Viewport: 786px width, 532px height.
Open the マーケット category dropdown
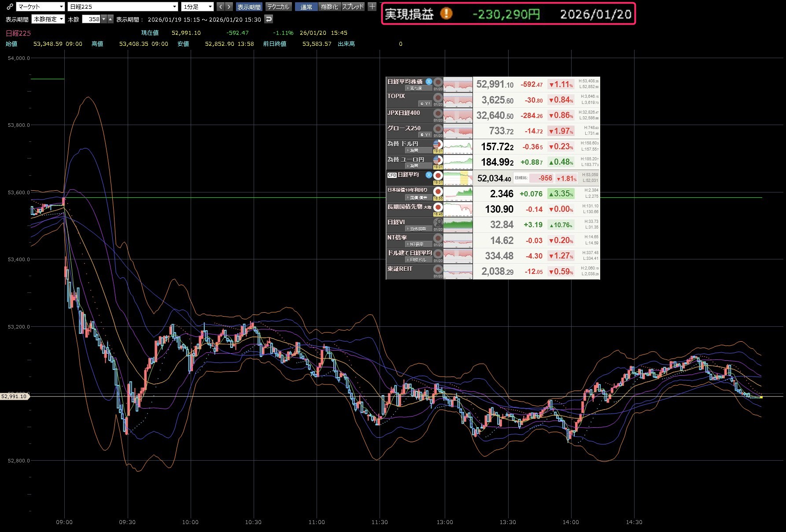coord(41,7)
